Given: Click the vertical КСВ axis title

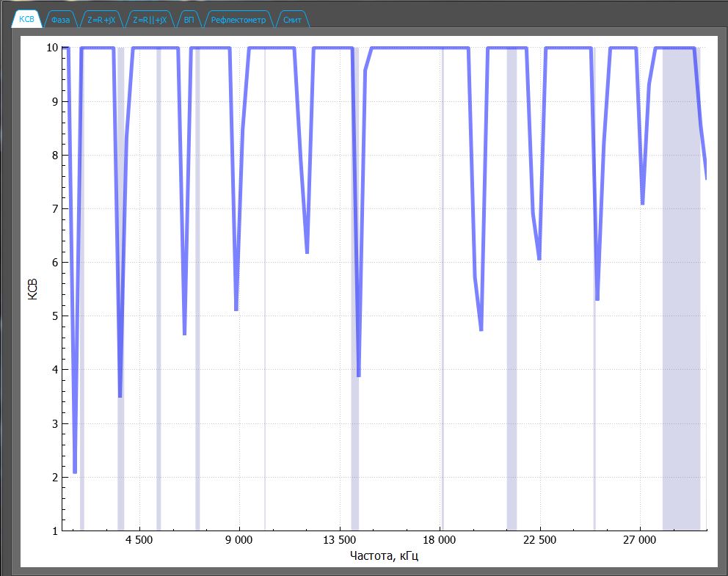Looking at the screenshot, I should tap(32, 288).
